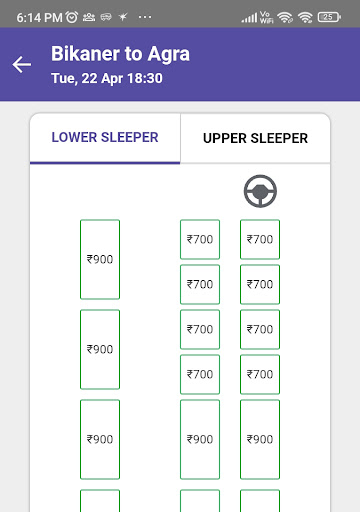Choose the third ₹700 seat in right column

260,329
